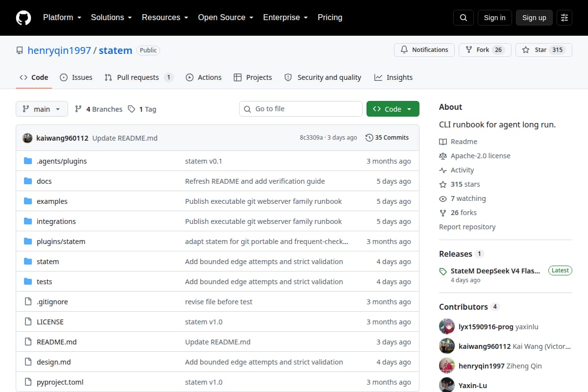
Task: Open the henryqin1997 owner link
Action: tap(59, 50)
